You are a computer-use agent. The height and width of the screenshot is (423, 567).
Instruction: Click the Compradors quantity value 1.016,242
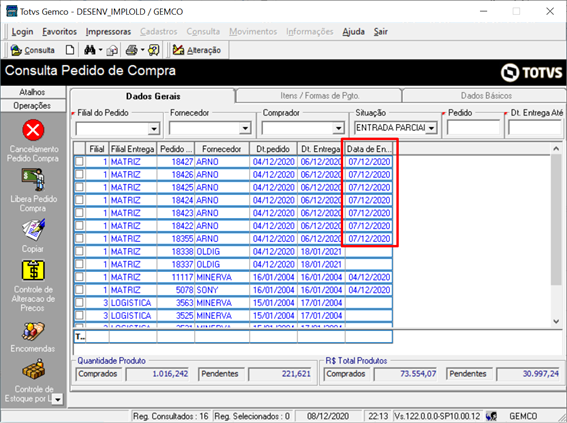157,374
